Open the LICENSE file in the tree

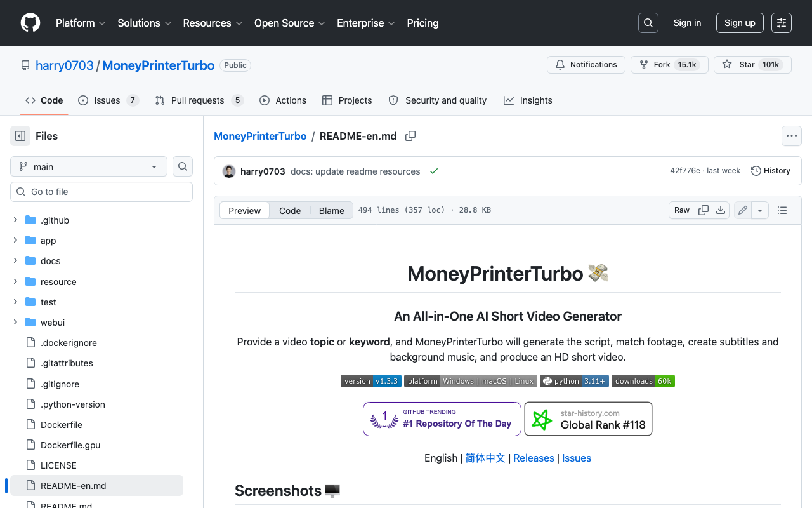pyautogui.click(x=58, y=465)
